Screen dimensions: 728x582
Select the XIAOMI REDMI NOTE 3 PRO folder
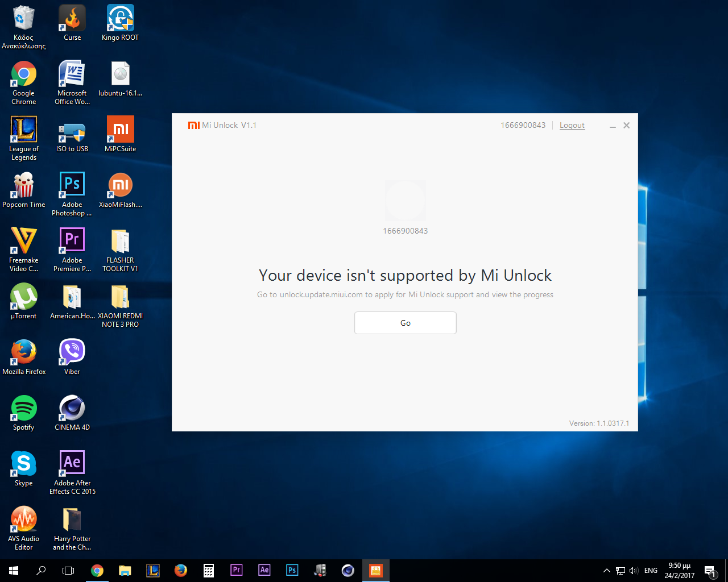(120, 301)
